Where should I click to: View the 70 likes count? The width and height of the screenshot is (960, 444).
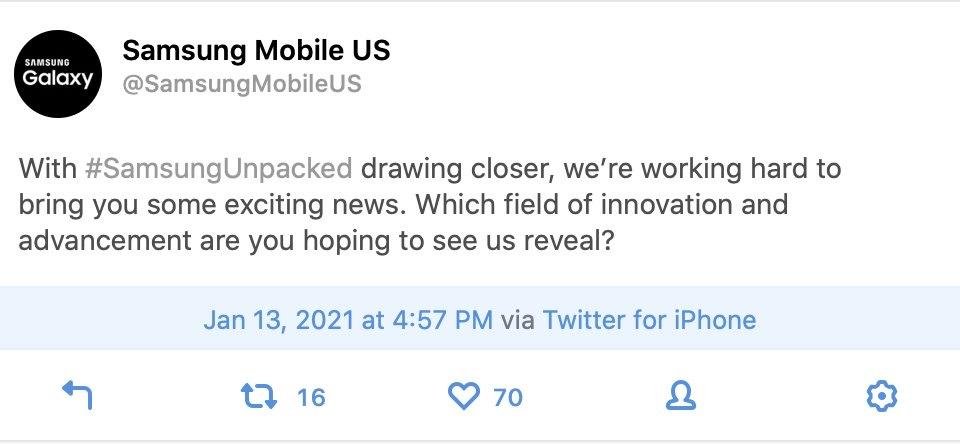[x=508, y=398]
